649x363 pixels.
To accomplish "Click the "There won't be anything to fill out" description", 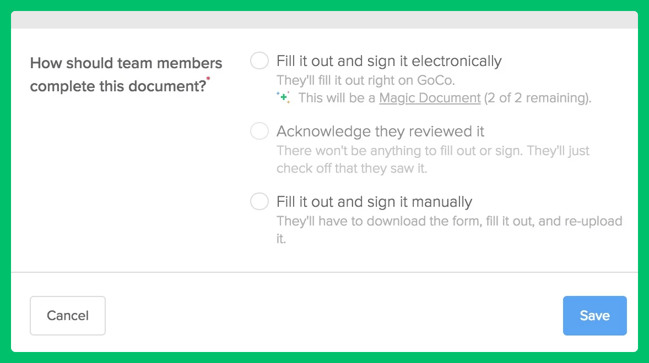I will (433, 159).
